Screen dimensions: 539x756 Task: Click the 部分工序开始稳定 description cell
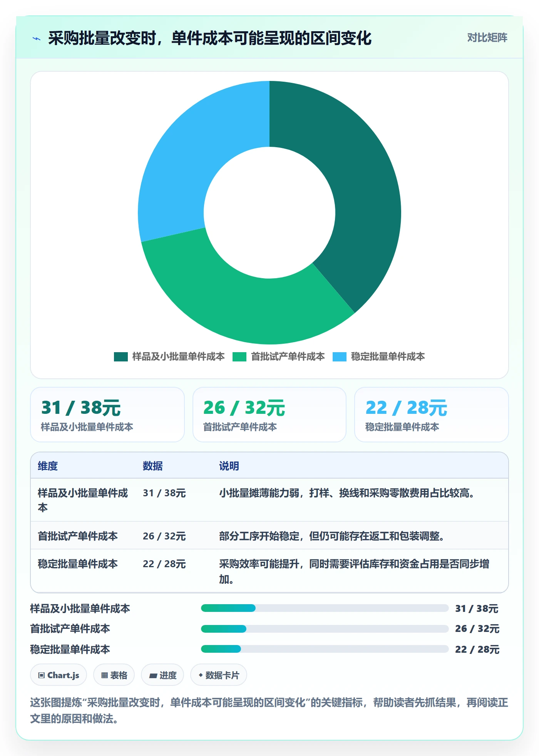[360, 536]
